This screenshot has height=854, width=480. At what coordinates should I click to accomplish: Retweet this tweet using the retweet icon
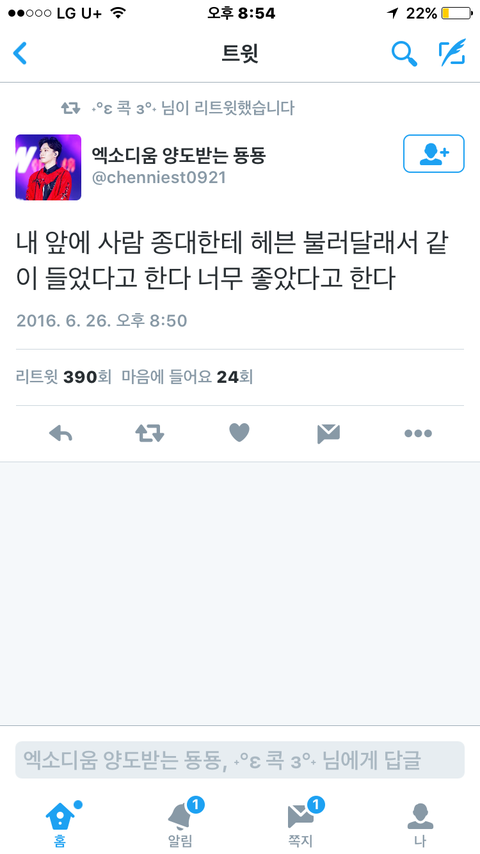(149, 434)
